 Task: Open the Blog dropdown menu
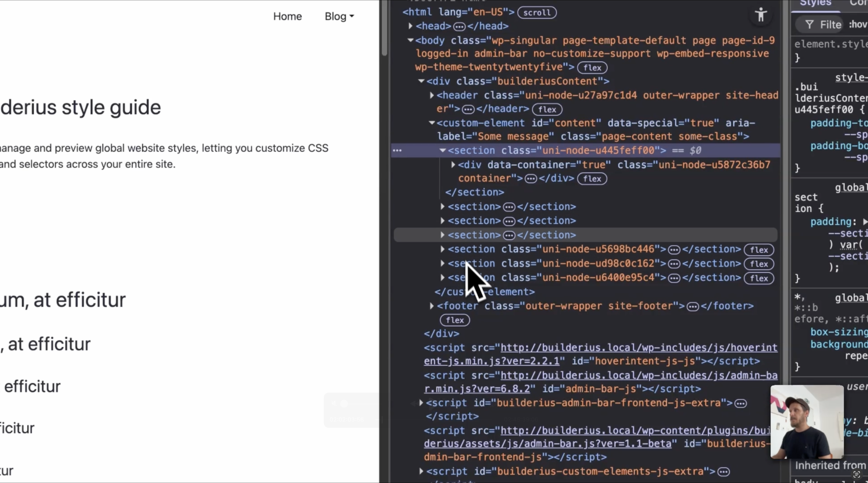click(x=339, y=16)
